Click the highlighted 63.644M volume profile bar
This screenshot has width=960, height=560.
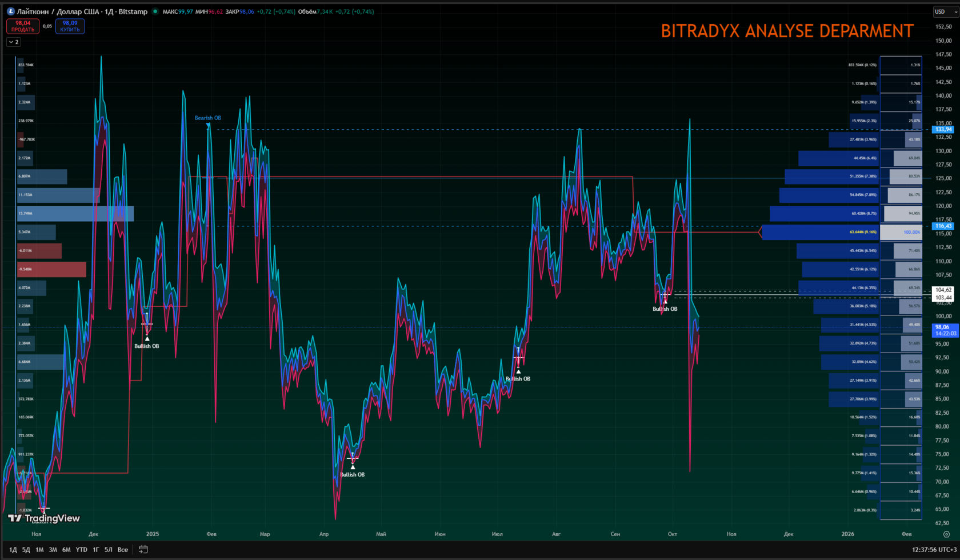821,232
